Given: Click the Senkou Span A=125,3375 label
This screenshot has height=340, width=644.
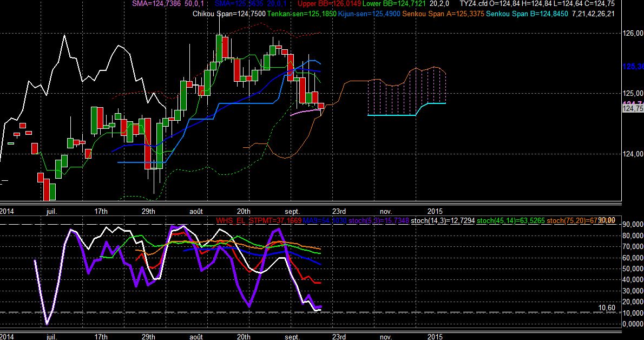Looking at the screenshot, I should tap(443, 14).
